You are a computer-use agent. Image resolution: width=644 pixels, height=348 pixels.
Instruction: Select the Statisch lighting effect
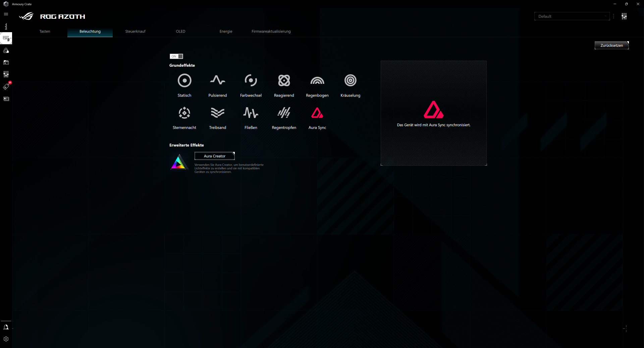tap(184, 80)
